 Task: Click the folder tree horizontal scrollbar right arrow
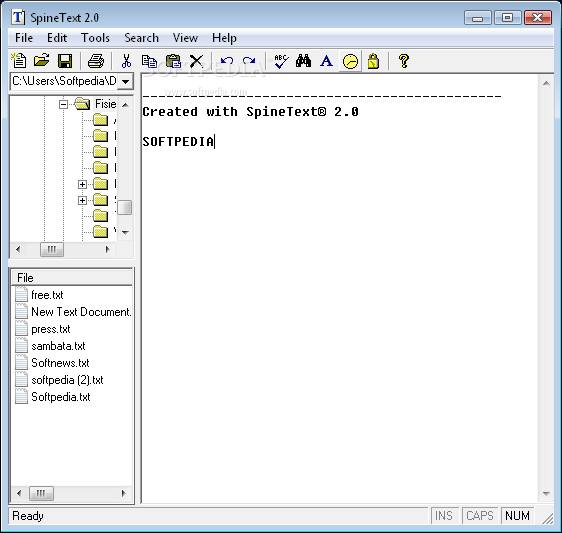(x=107, y=249)
